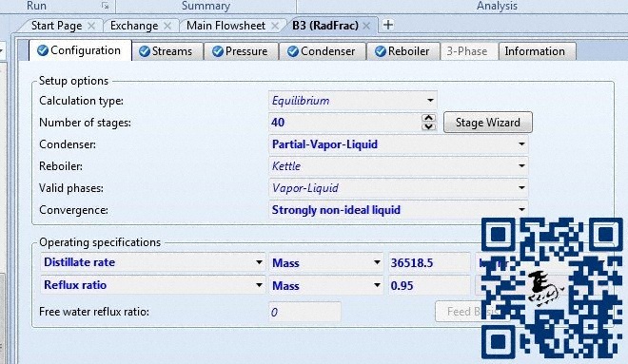This screenshot has height=364, width=628.
Task: Expand the Calculation type dropdown
Action: point(430,101)
